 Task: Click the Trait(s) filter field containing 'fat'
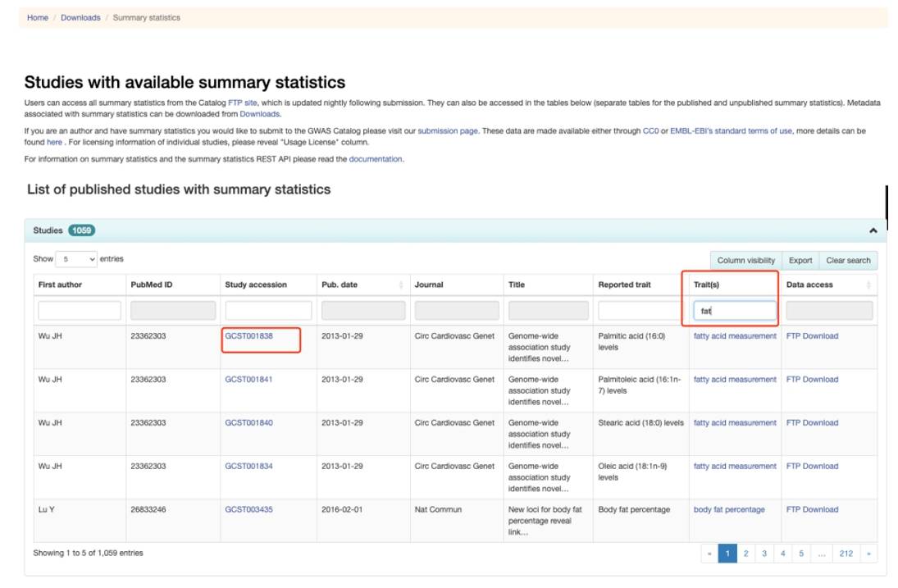pos(735,310)
